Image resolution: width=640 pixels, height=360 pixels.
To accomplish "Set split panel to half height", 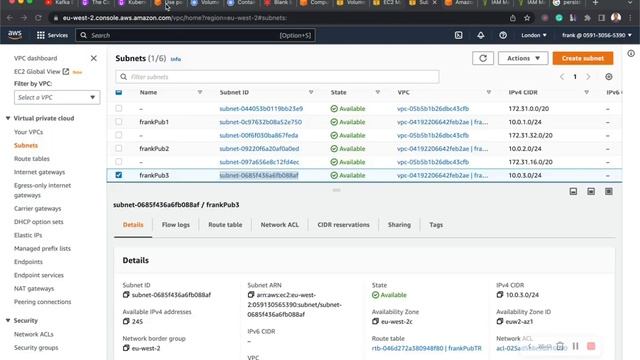I will [591, 191].
